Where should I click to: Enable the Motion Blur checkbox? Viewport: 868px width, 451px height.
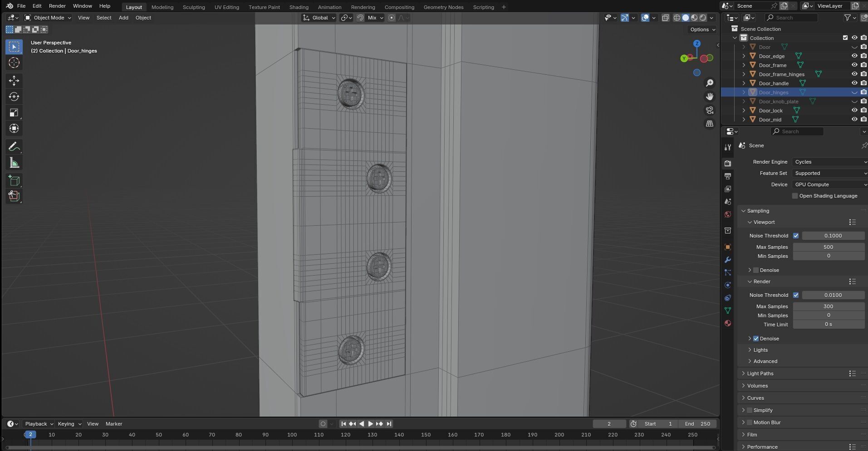point(750,422)
